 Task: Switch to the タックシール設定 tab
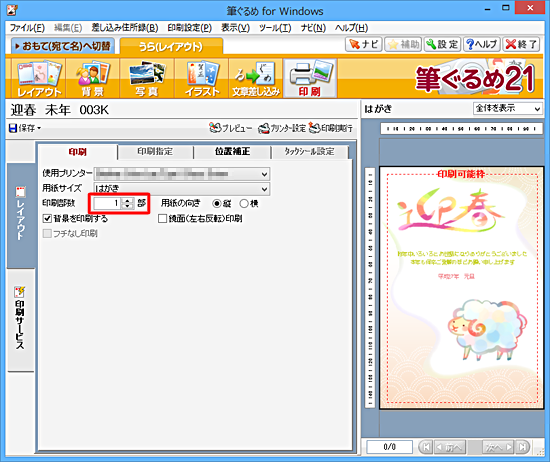pos(309,152)
